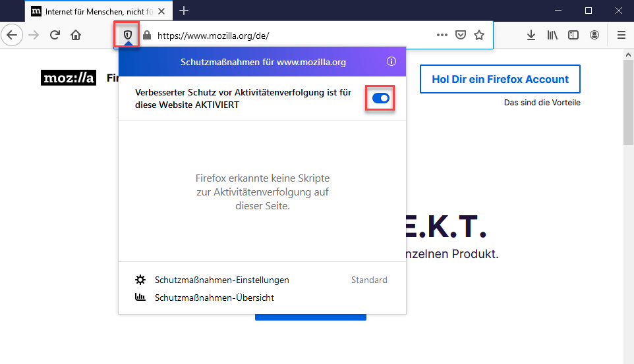Click the page's vertical scrollbar thumb
634x364 pixels.
tap(628, 102)
